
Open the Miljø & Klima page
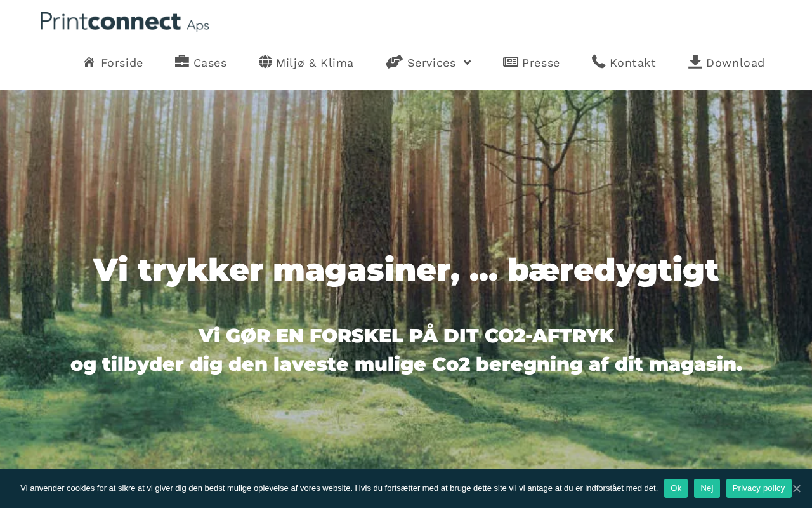point(315,63)
